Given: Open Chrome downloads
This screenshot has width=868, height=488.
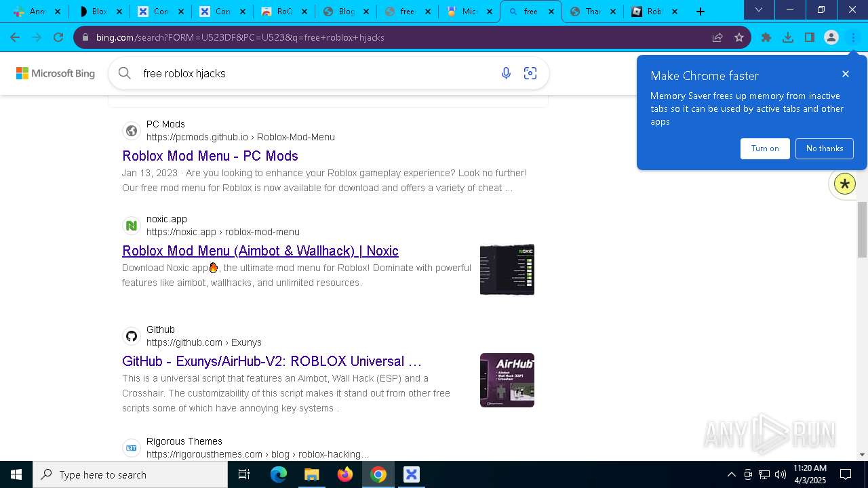Looking at the screenshot, I should tap(788, 37).
